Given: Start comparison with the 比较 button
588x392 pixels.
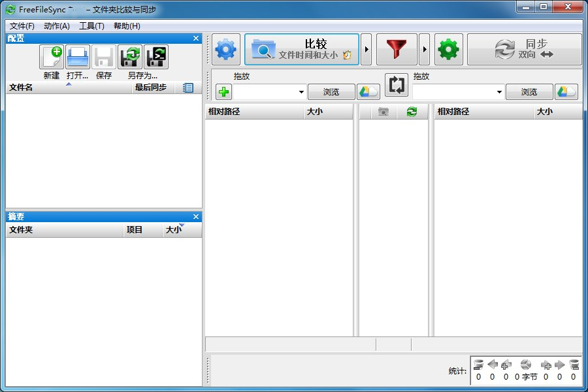Looking at the screenshot, I should pos(302,49).
